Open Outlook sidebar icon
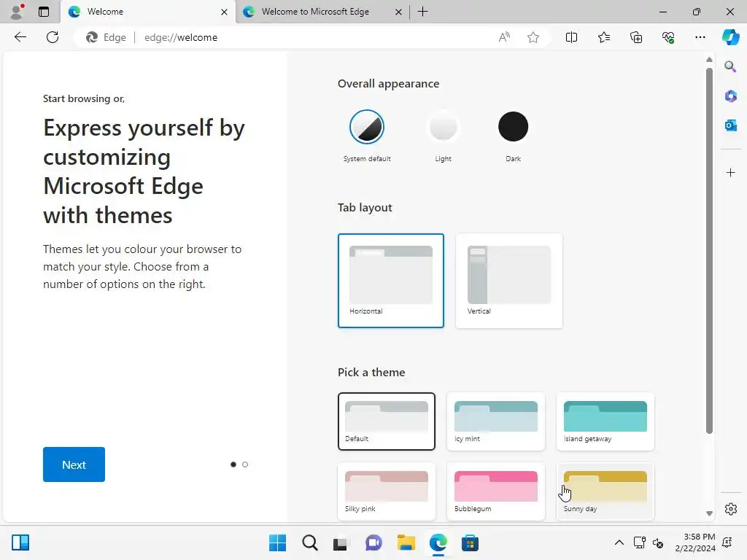This screenshot has height=560, width=747. tap(730, 125)
